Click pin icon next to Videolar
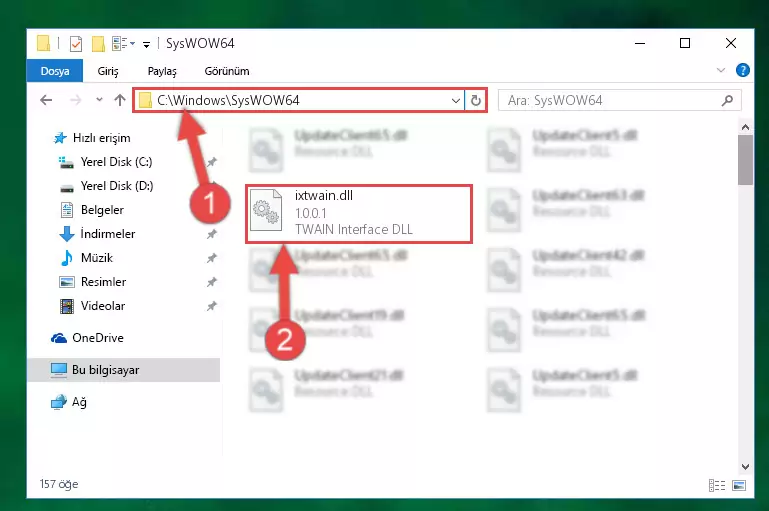The height and width of the screenshot is (511, 769). (x=211, y=306)
